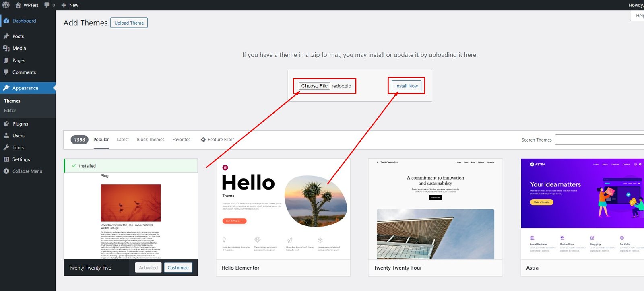This screenshot has height=291, width=644.
Task: Click the Installed status notice
Action: [x=131, y=166]
